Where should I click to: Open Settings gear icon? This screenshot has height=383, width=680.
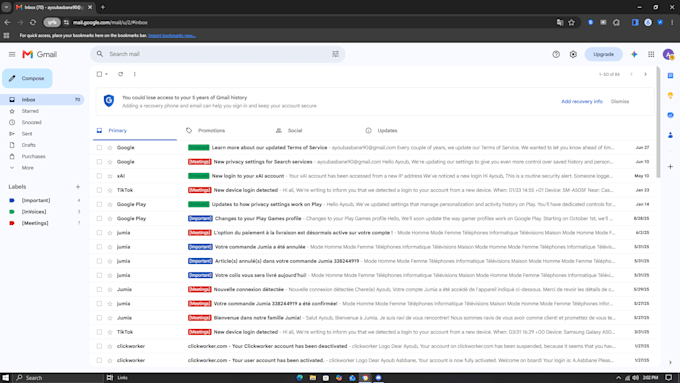573,54
